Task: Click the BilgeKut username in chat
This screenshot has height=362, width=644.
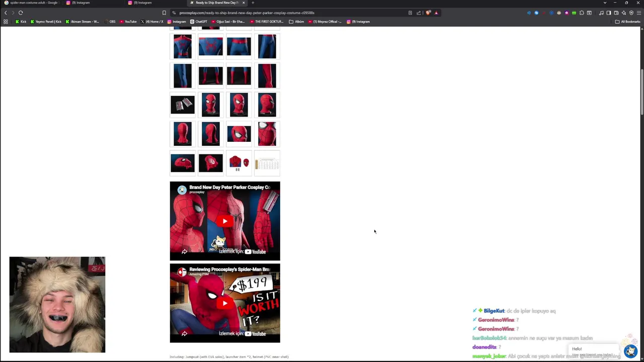Action: click(494, 311)
